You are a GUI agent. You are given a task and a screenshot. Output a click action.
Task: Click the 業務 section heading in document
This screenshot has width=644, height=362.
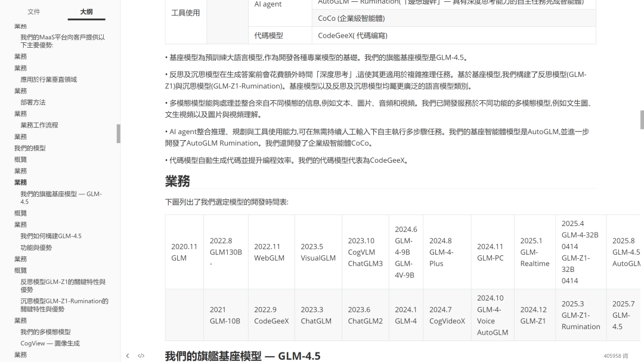click(x=178, y=181)
